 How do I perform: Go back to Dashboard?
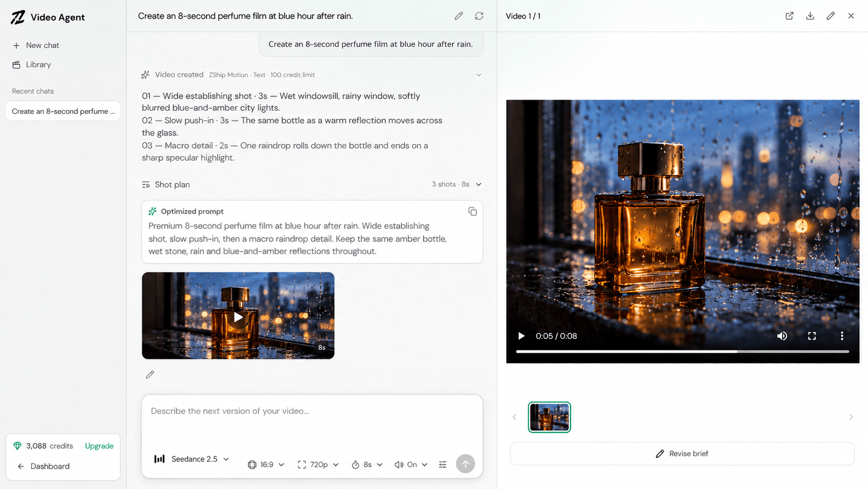tap(44, 466)
